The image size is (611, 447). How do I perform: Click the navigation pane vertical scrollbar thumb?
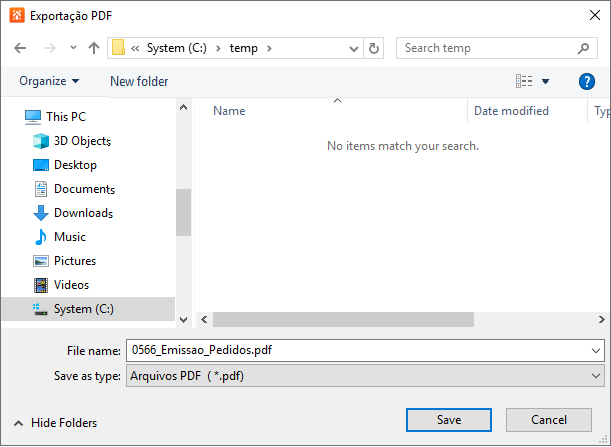click(x=184, y=212)
